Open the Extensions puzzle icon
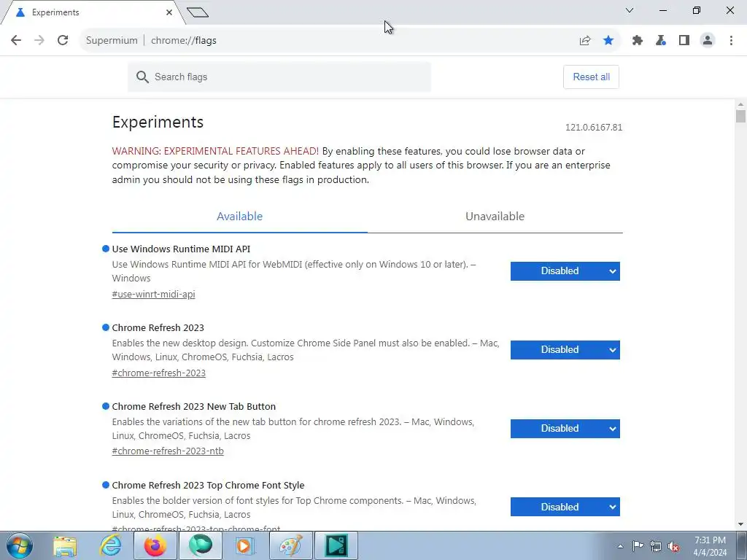 [x=638, y=41]
